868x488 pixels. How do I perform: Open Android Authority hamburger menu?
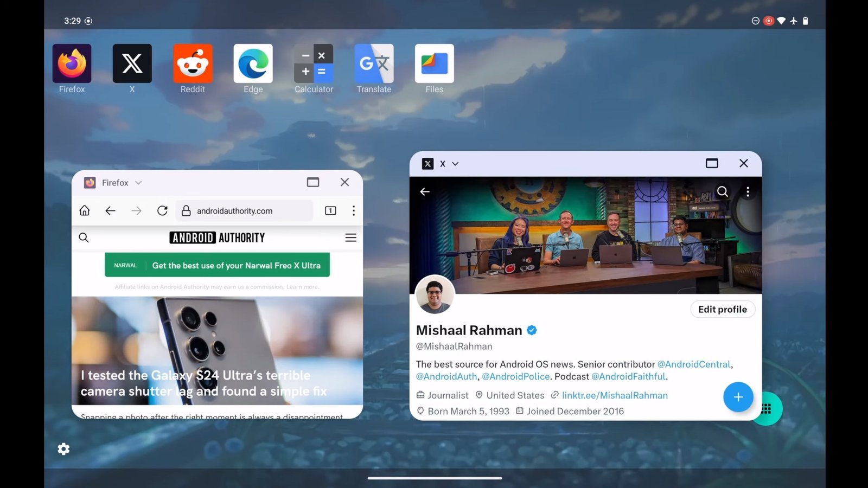(351, 237)
